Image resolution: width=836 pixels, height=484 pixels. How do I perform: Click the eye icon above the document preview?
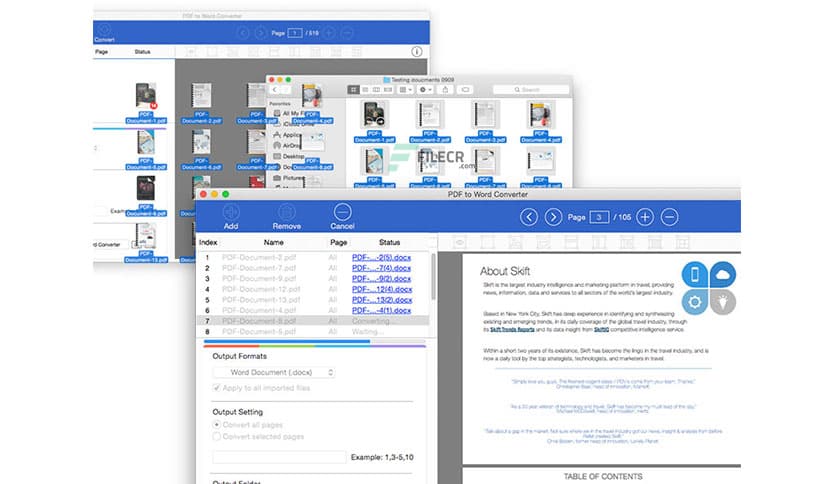(x=460, y=243)
